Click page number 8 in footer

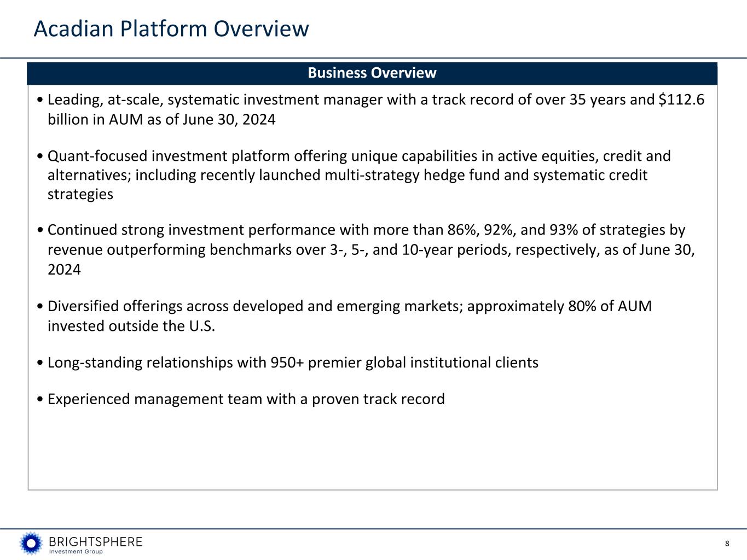tap(727, 543)
